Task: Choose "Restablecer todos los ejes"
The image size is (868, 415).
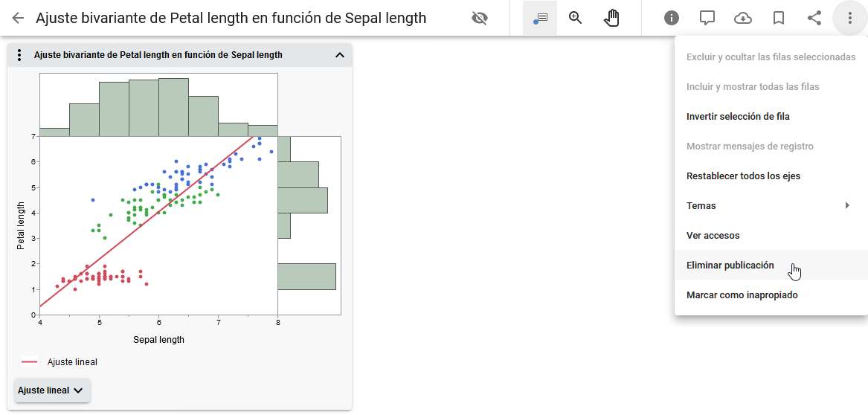Action: tap(743, 176)
